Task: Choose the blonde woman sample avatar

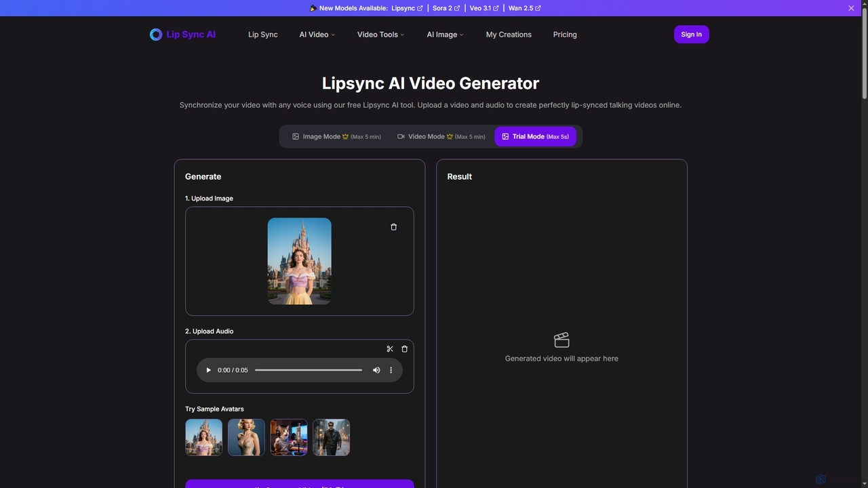Action: tap(246, 437)
